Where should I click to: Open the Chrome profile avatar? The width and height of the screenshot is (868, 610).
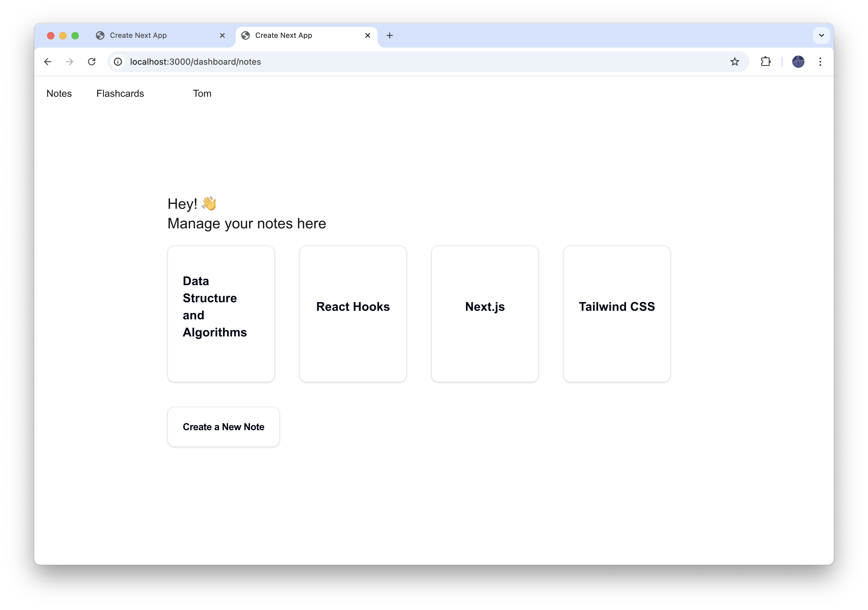798,62
